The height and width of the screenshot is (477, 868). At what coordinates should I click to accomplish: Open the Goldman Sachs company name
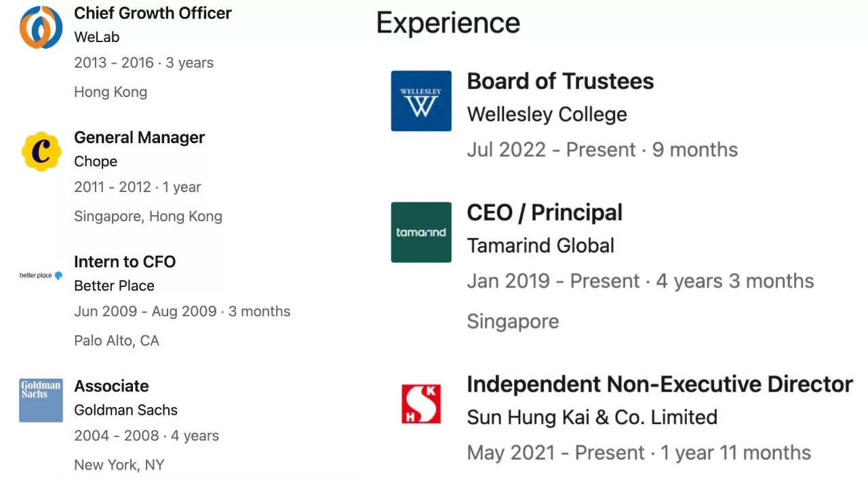point(126,410)
